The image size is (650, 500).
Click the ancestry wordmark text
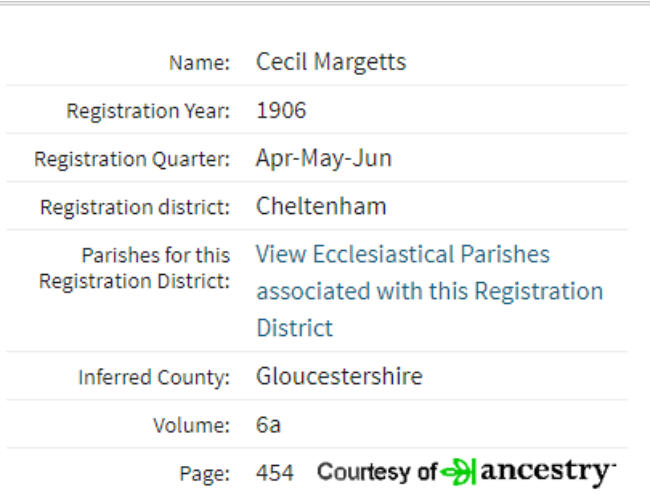[548, 472]
